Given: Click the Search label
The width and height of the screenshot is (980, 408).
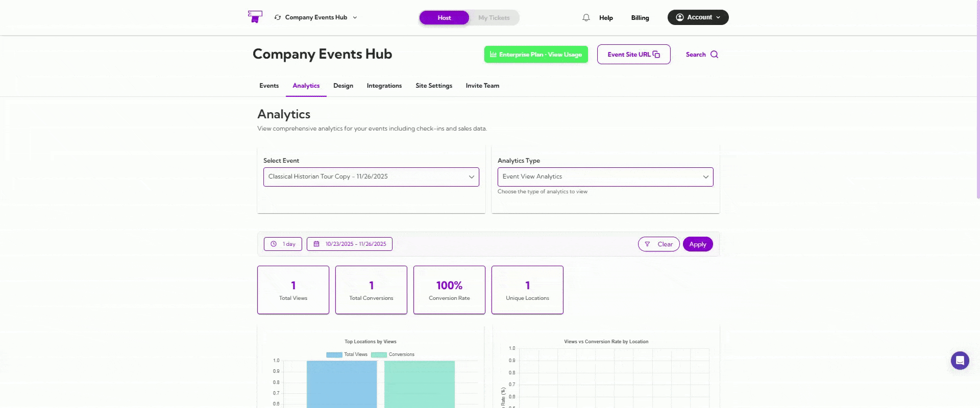Looking at the screenshot, I should coord(696,55).
